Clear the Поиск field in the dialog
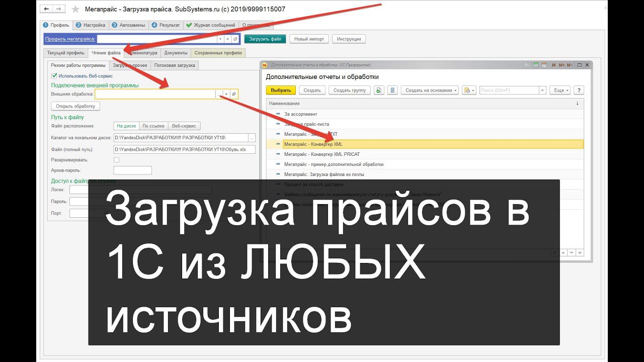Viewport: 644px width, 362px height. coord(542,90)
